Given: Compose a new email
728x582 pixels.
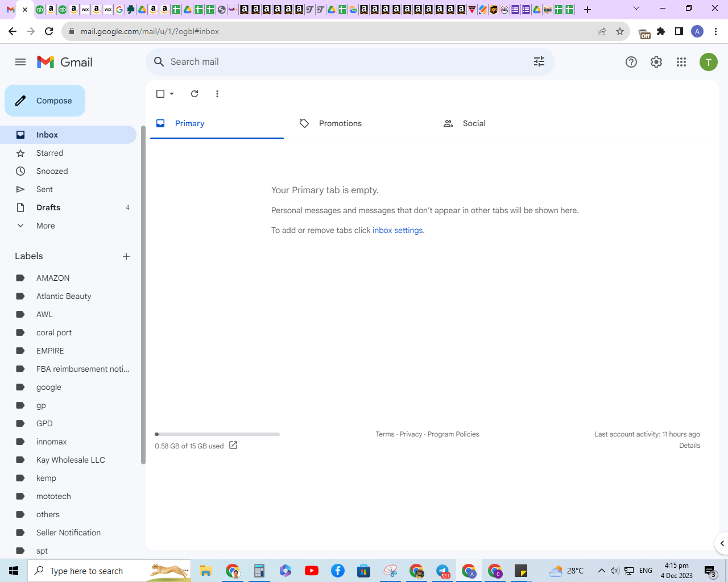Looking at the screenshot, I should click(45, 101).
